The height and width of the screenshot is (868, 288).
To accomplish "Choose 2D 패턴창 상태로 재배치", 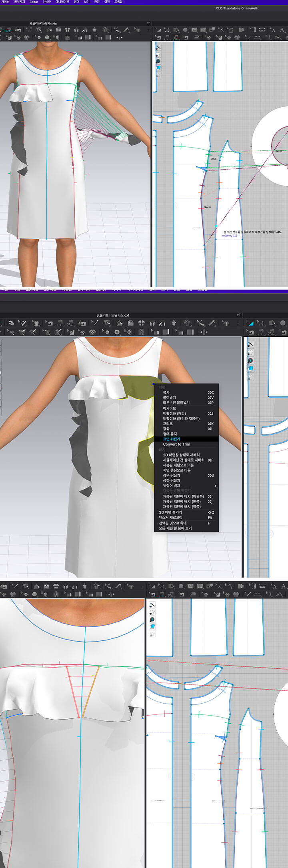I will [x=186, y=455].
